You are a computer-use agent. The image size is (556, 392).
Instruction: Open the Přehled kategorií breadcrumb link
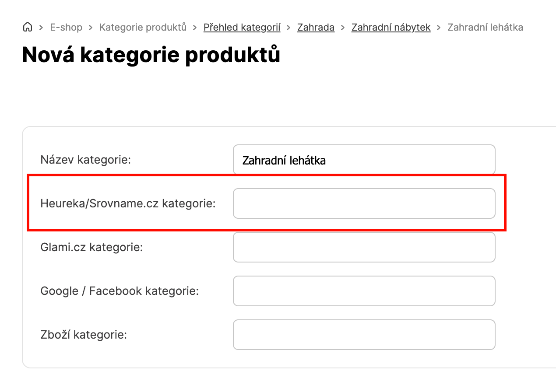tap(242, 28)
